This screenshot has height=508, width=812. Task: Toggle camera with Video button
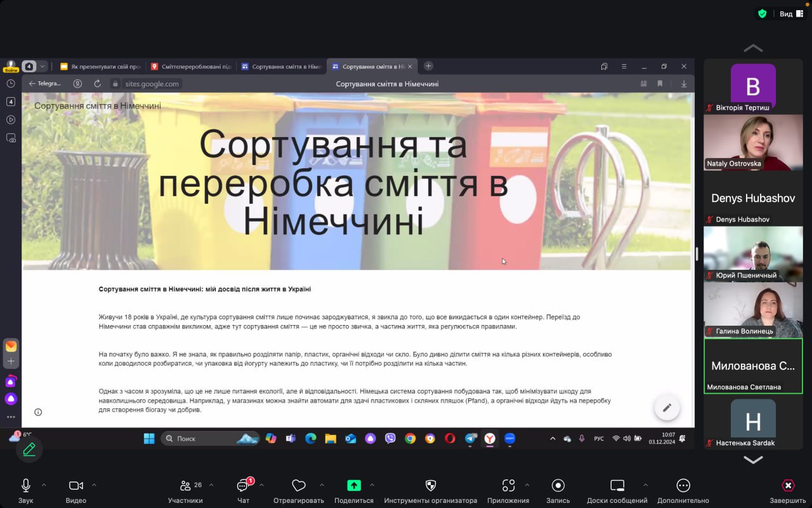click(76, 486)
